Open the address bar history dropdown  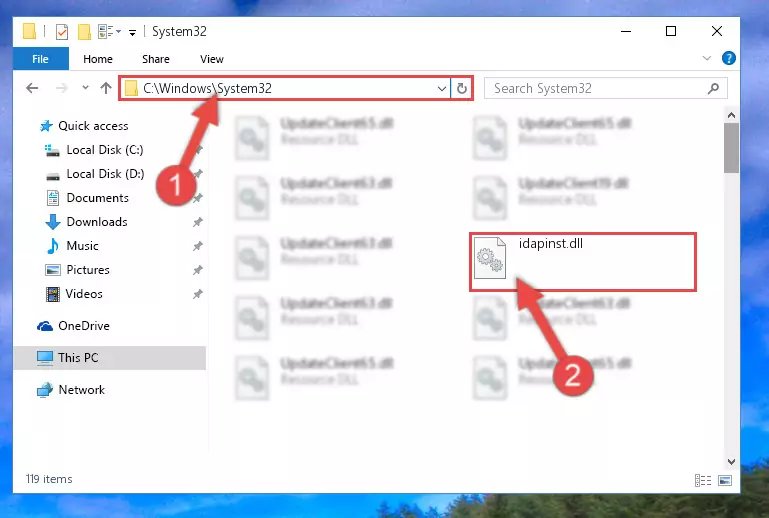pos(441,88)
